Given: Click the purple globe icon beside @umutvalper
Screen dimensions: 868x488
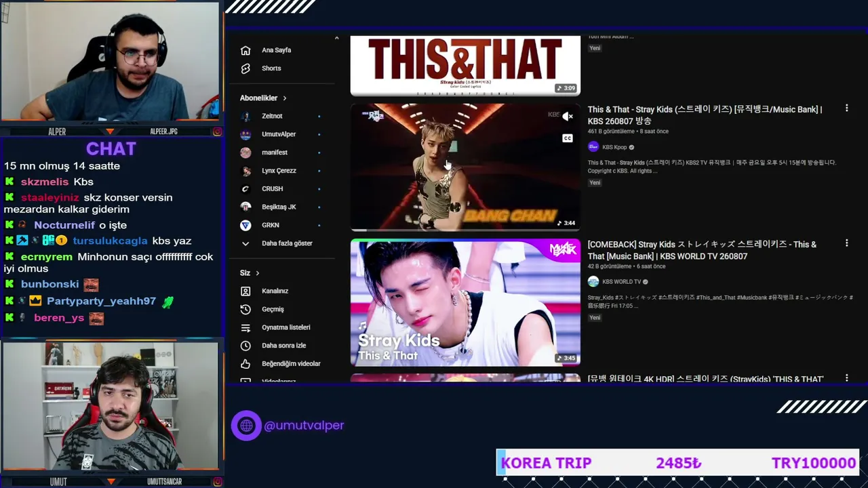Looking at the screenshot, I should click(246, 426).
